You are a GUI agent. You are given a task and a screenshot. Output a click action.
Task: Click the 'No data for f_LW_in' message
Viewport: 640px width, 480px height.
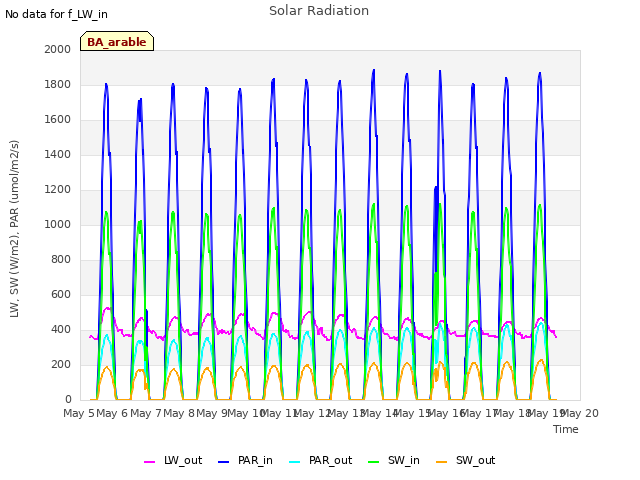56,14
